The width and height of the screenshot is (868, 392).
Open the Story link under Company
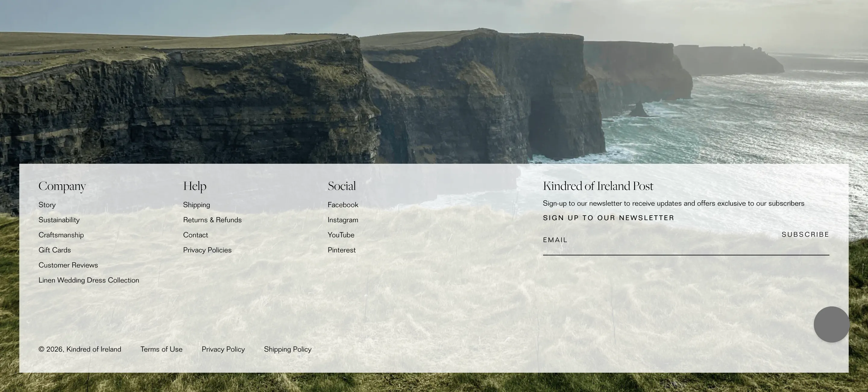tap(47, 205)
